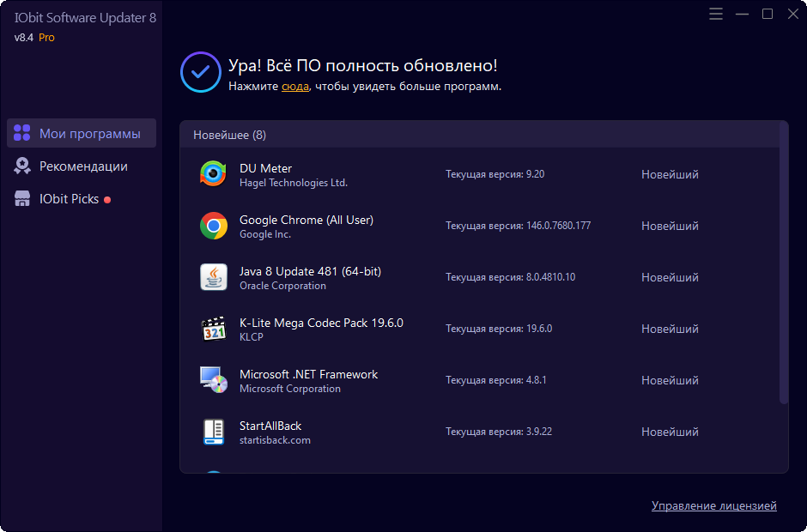Viewport: 807px width, 532px height.
Task: Click the сюда link to see more programs
Action: pos(294,87)
